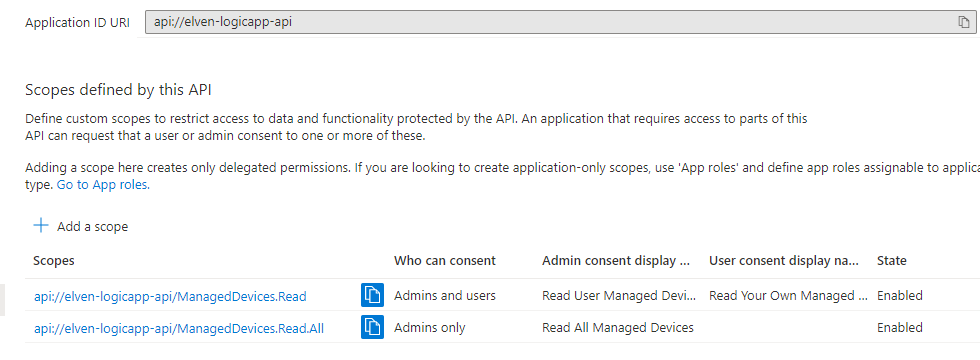Image resolution: width=980 pixels, height=360 pixels.
Task: Copy the Application ID URI to clipboard
Action: point(964,22)
